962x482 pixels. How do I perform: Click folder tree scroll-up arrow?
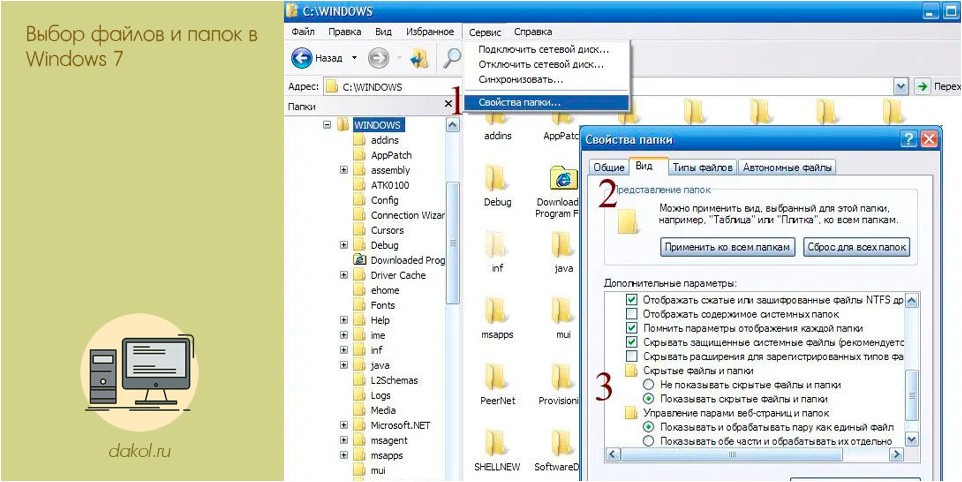(x=453, y=125)
